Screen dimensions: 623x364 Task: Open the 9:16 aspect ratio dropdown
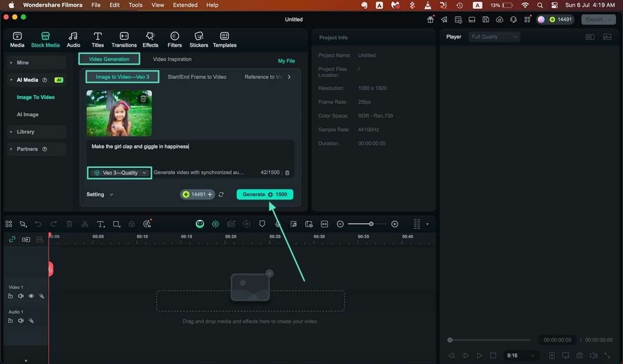click(520, 356)
